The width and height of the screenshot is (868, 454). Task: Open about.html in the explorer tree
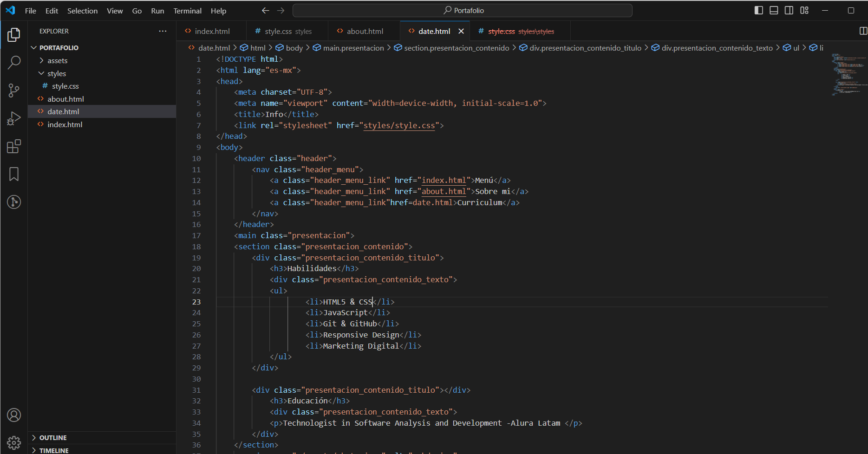point(102,99)
